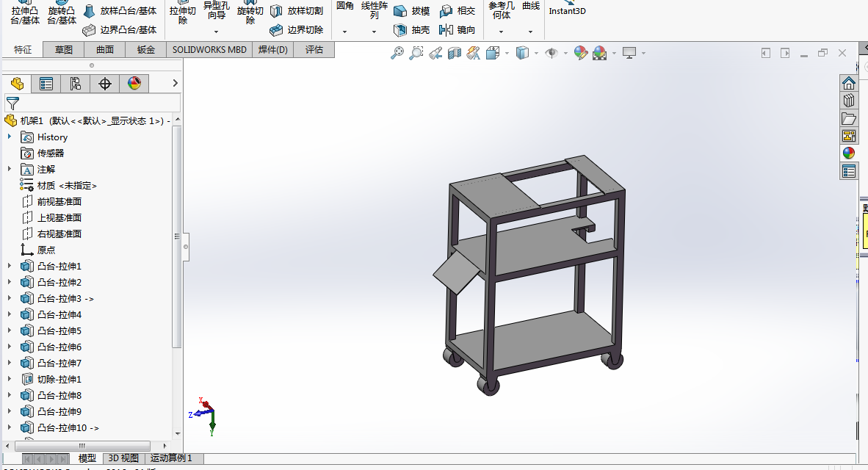
Task: Select the Revolved Boss/Base tool (旋转凸台/基体)
Action: pos(62,13)
